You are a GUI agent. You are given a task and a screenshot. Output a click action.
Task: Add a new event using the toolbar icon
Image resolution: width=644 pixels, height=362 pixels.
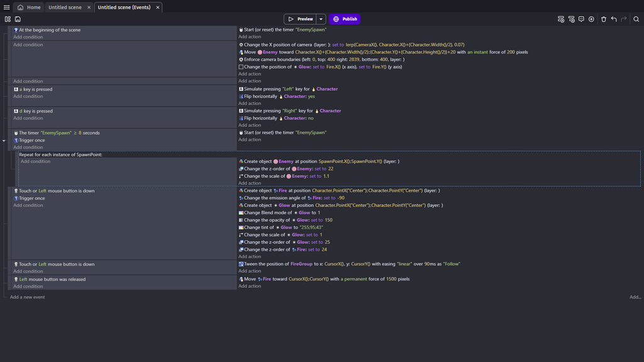pyautogui.click(x=560, y=19)
